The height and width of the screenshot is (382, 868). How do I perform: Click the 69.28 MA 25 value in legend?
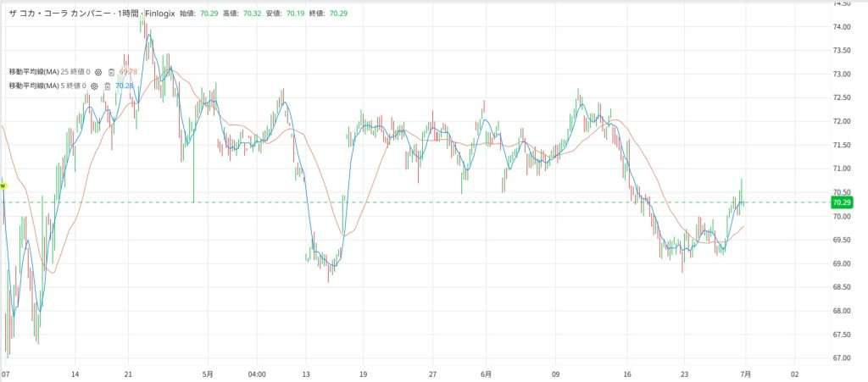pos(128,72)
